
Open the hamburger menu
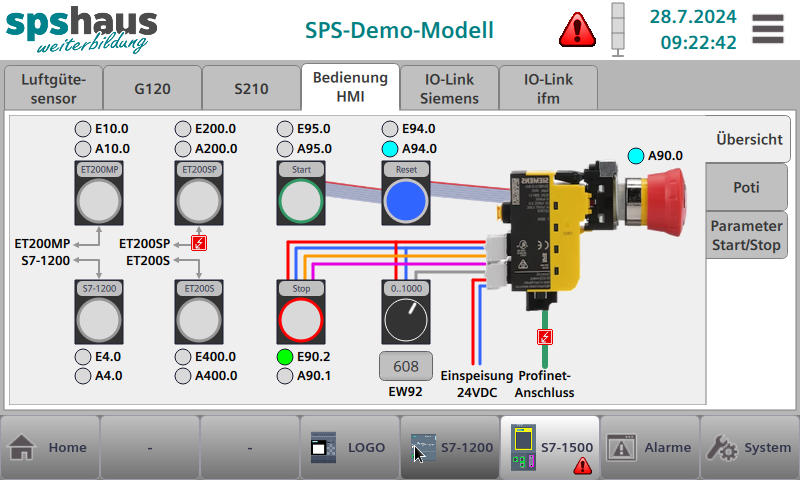pyautogui.click(x=767, y=29)
